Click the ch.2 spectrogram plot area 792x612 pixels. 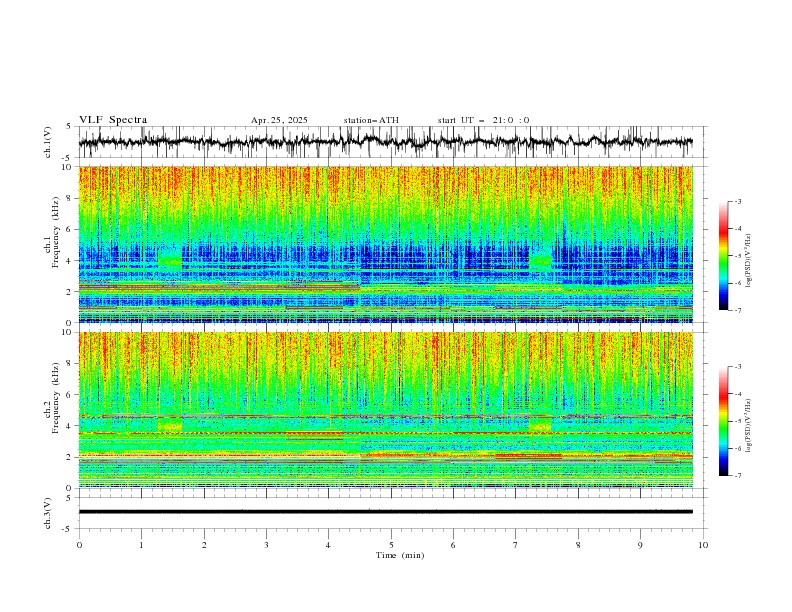tap(386, 410)
